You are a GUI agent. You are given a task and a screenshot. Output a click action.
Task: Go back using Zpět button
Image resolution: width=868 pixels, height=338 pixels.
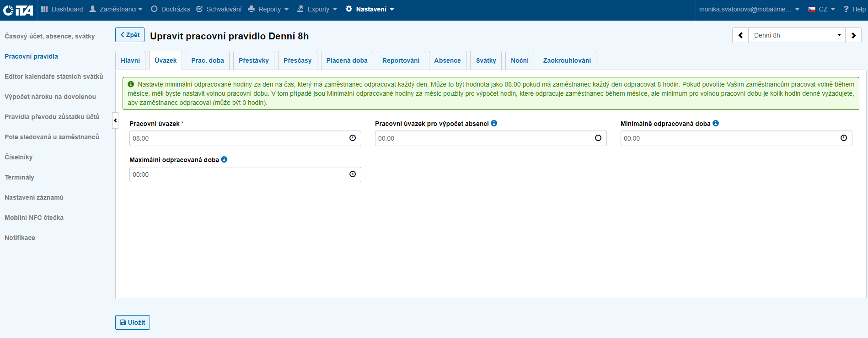click(130, 35)
